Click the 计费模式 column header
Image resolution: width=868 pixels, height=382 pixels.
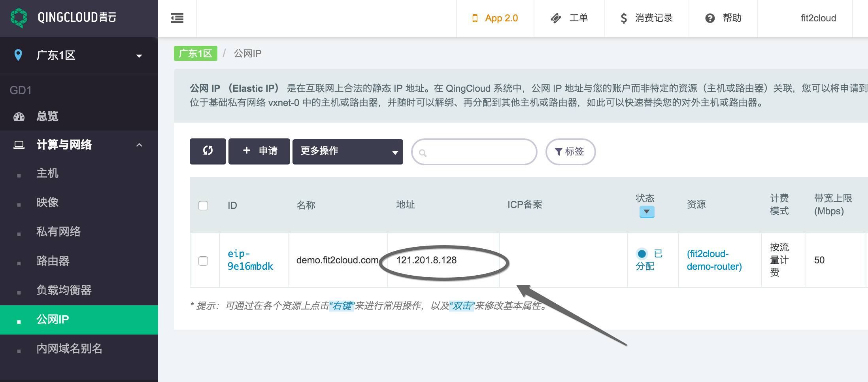tap(779, 205)
